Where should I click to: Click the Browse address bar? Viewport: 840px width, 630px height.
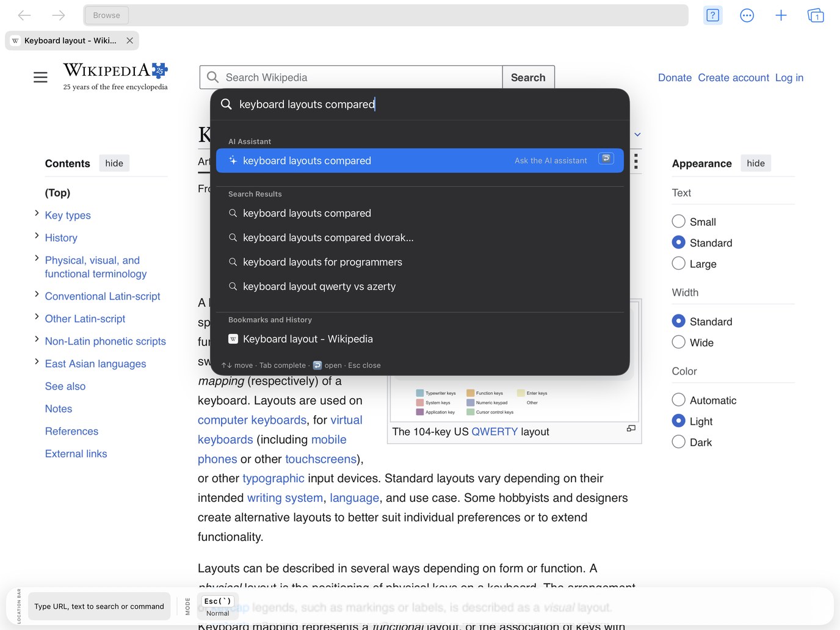(386, 15)
